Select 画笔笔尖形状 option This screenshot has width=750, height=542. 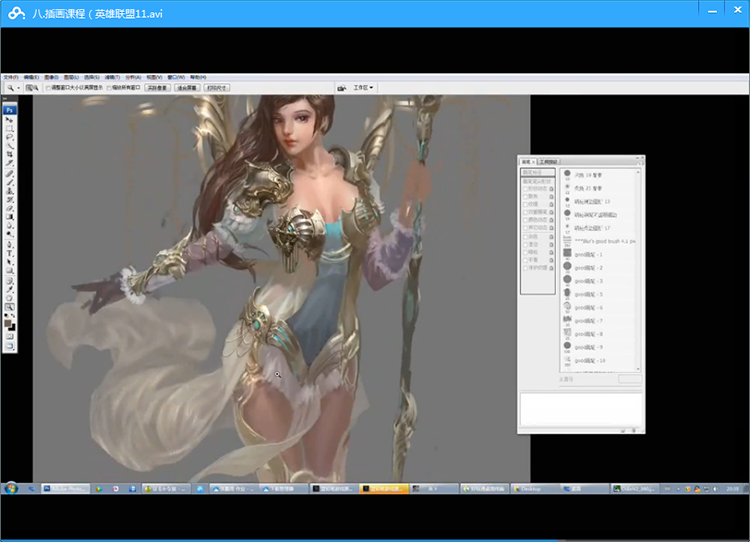[x=538, y=181]
